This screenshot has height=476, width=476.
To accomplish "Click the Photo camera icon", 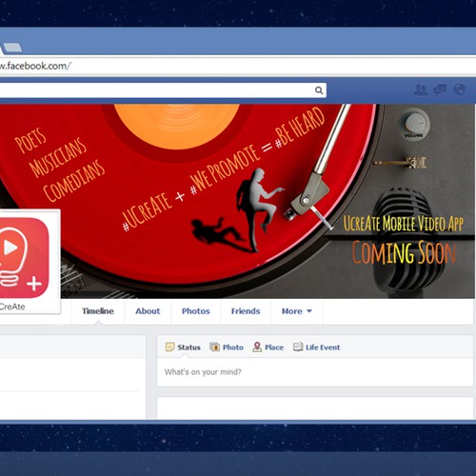I will pyautogui.click(x=215, y=347).
